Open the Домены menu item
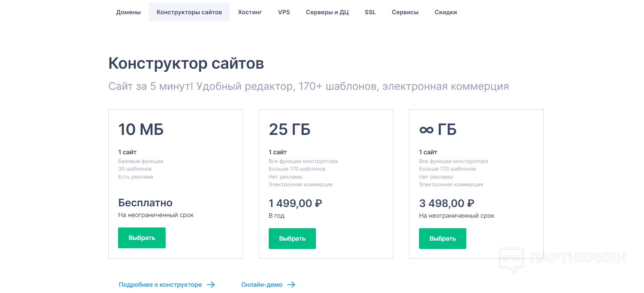Screen dimensions: 644x293 point(128,12)
